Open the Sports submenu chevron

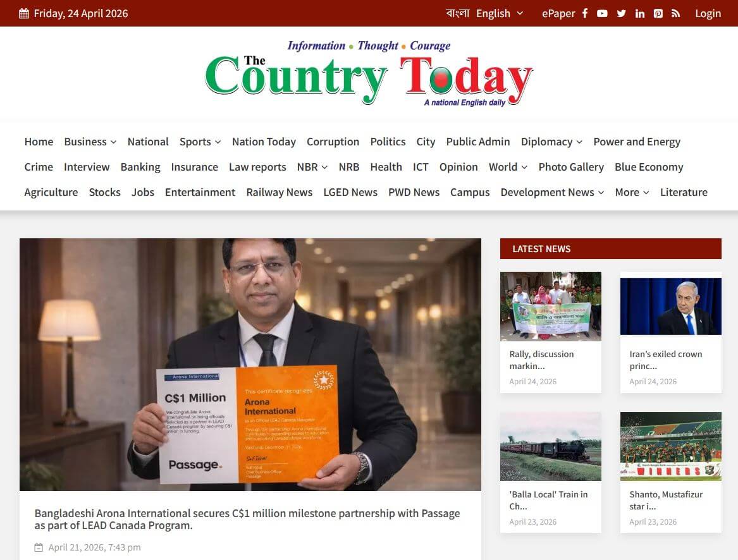(218, 142)
